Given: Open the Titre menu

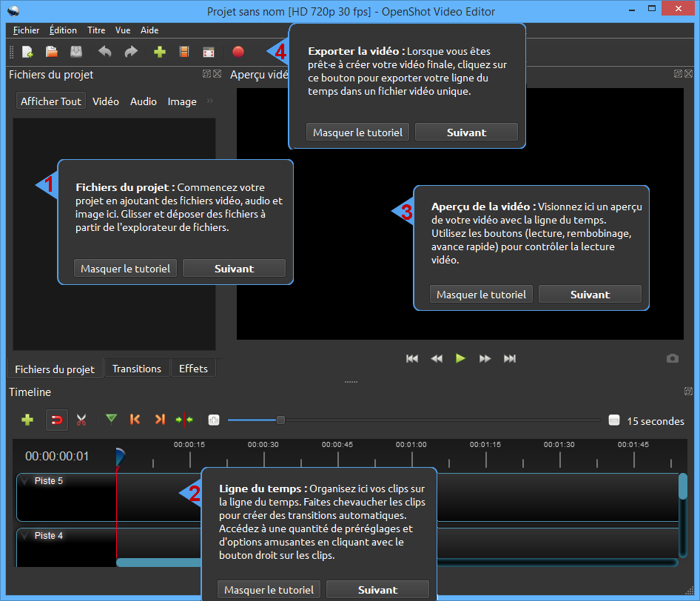Looking at the screenshot, I should click(x=96, y=30).
